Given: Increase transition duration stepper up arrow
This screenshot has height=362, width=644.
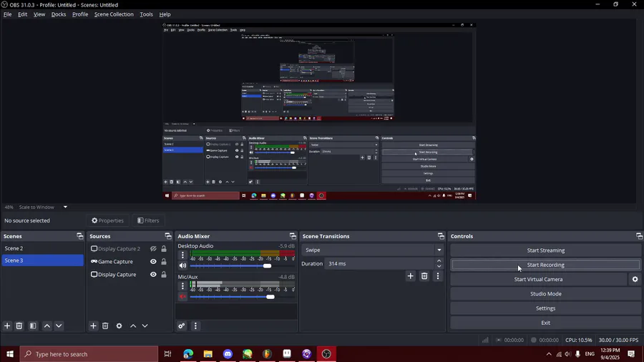Looking at the screenshot, I should click(439, 260).
